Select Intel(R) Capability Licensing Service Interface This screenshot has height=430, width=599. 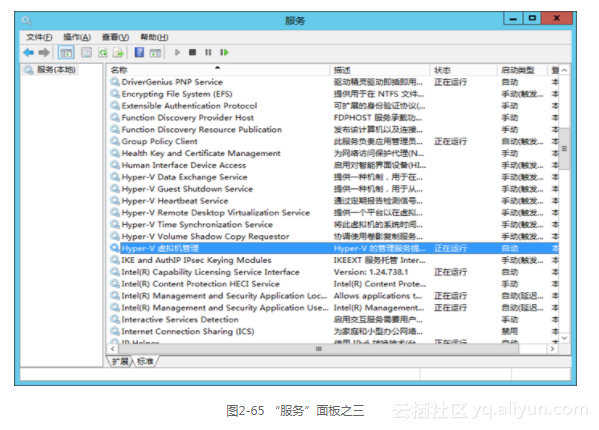334,272
